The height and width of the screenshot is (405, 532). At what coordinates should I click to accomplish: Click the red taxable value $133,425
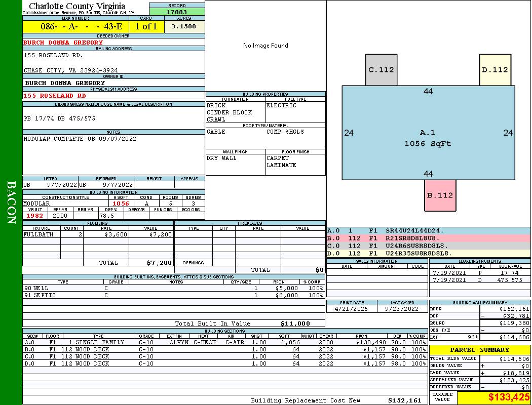[x=509, y=397]
